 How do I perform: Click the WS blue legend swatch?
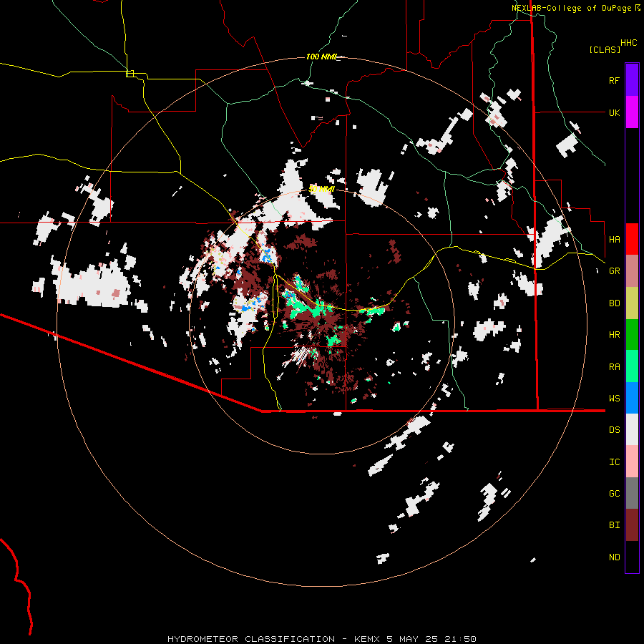coord(632,398)
